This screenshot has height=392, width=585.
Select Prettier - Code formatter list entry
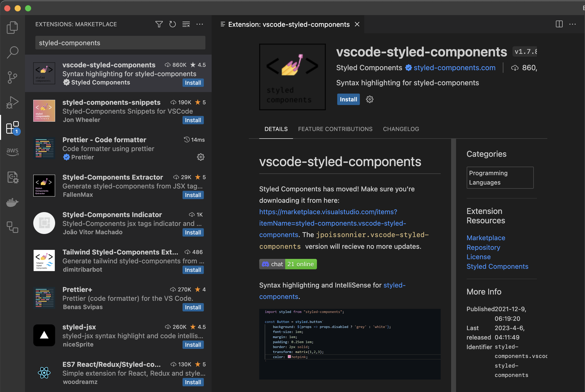point(118,148)
